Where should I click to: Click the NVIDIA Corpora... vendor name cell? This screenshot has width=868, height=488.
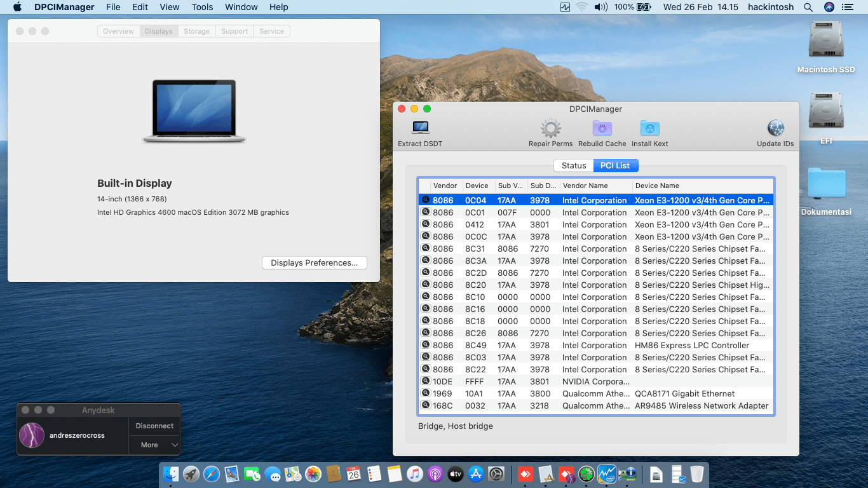coord(595,381)
